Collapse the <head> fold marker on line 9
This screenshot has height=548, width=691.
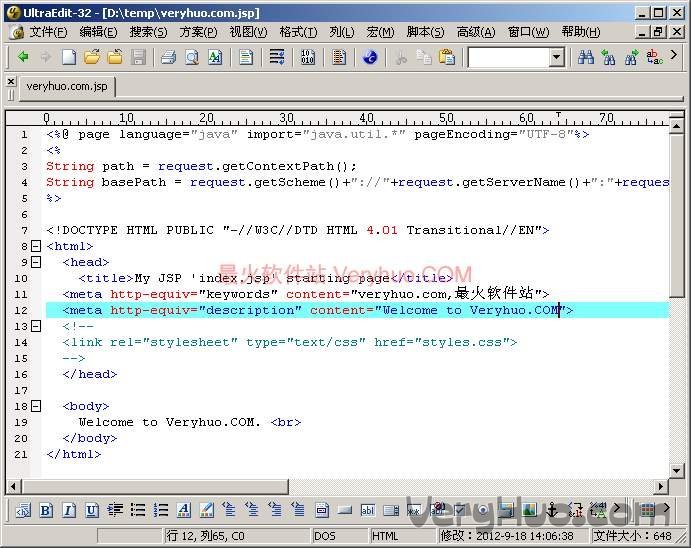(x=37, y=262)
